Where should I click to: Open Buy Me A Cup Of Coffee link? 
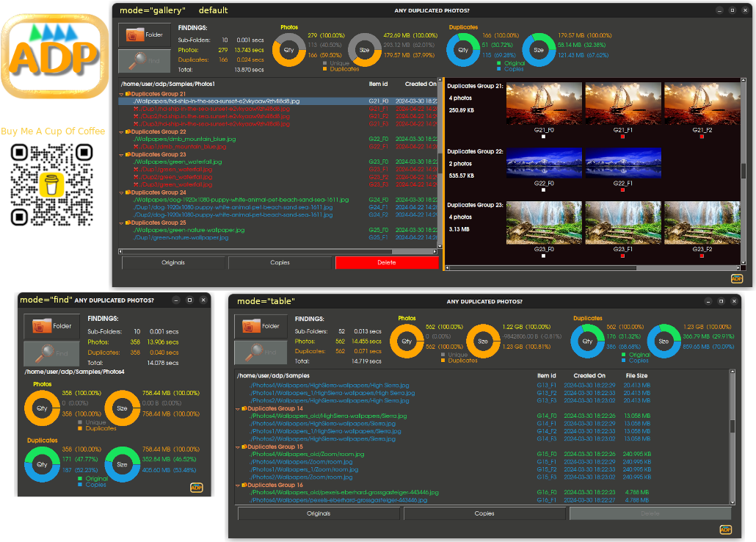(x=53, y=131)
